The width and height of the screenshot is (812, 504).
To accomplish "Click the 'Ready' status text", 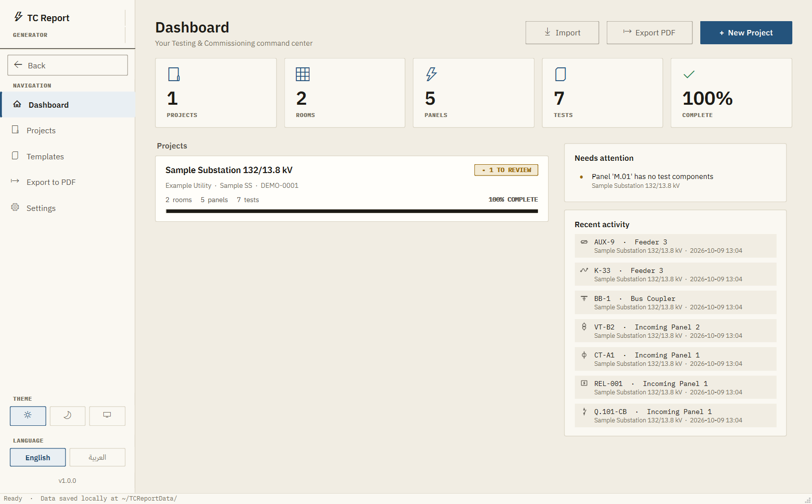I will pyautogui.click(x=13, y=498).
